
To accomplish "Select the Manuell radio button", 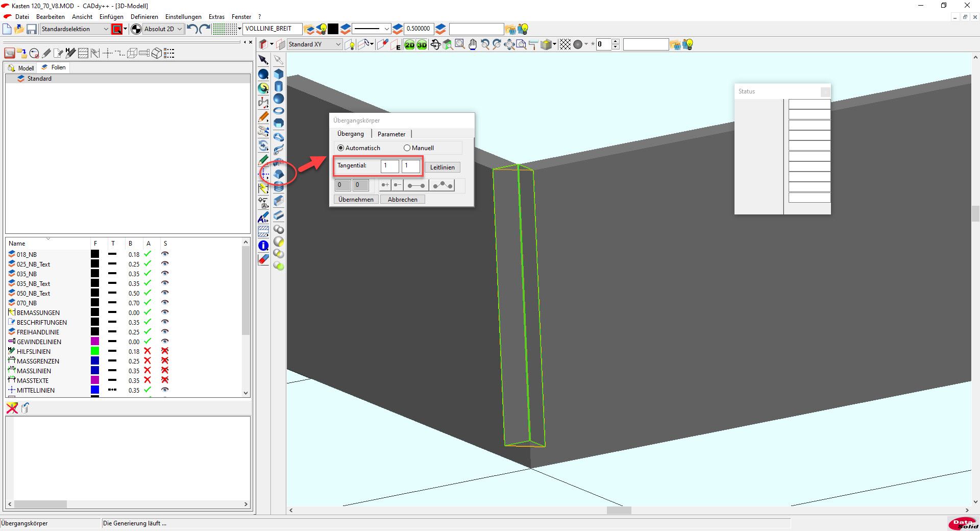I will 407,148.
